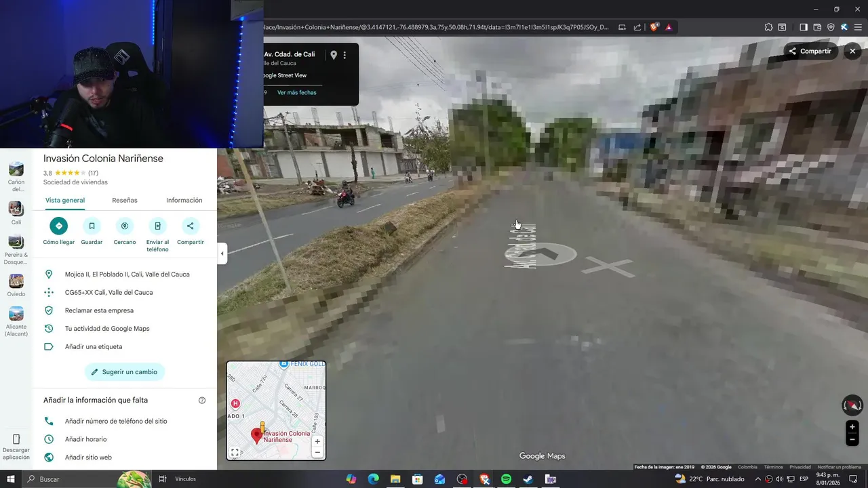This screenshot has width=868, height=488.
Task: Open the Windows Start menu
Action: click(11, 479)
